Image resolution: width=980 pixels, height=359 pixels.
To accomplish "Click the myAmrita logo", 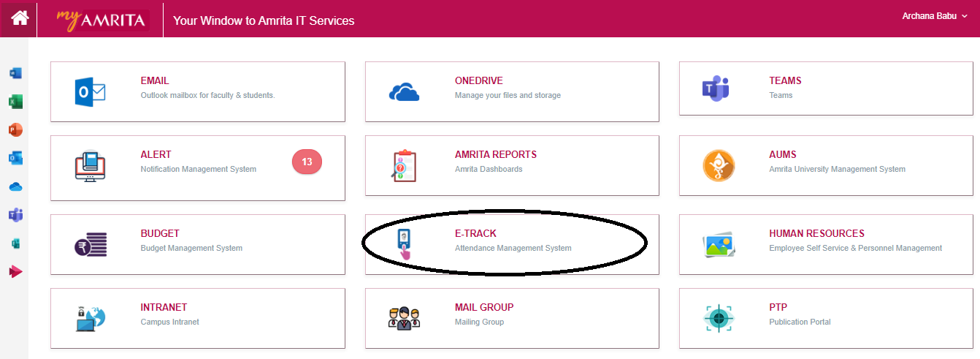I will [102, 19].
